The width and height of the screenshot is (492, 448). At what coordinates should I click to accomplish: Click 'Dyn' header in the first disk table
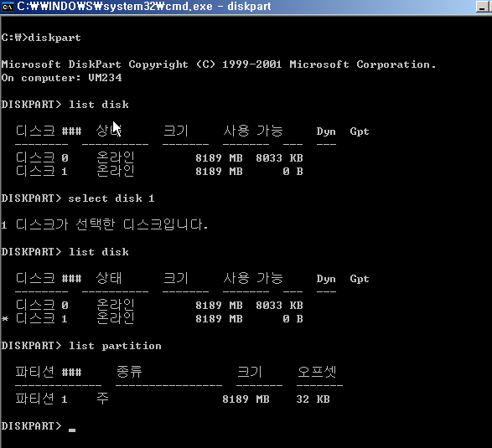(x=326, y=131)
